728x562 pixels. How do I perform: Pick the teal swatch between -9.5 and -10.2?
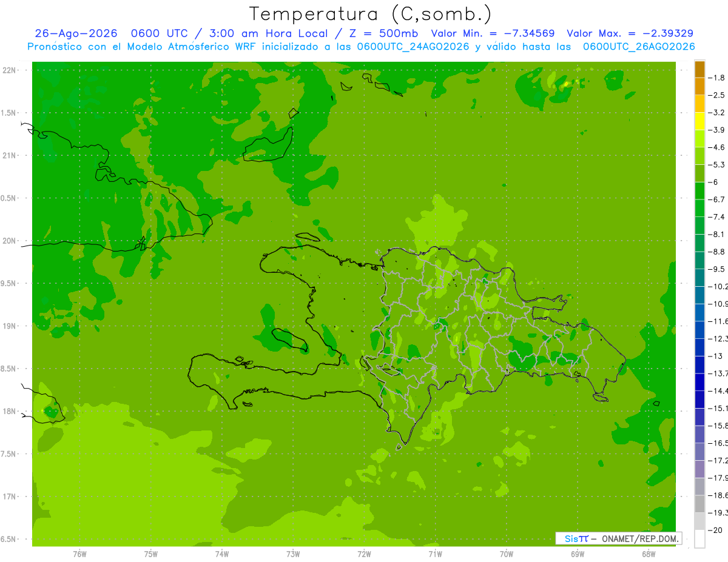[x=699, y=278]
